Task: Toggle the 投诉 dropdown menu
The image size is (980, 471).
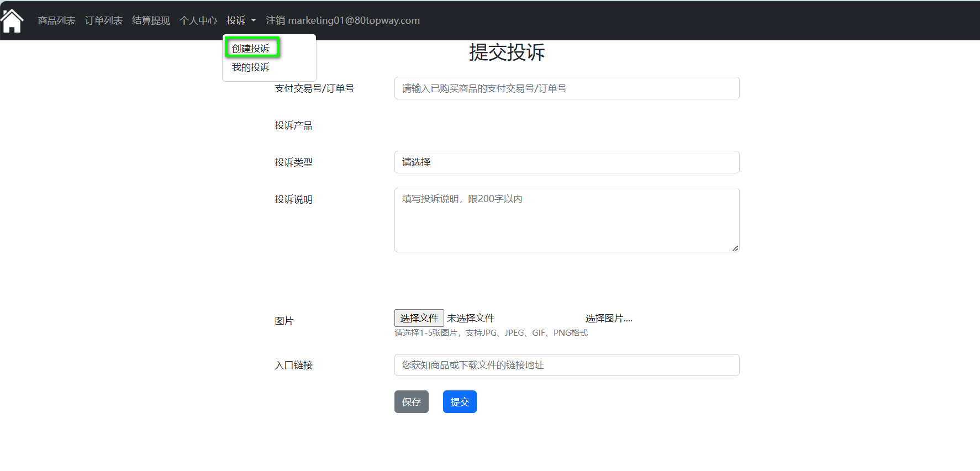Action: pyautogui.click(x=241, y=20)
